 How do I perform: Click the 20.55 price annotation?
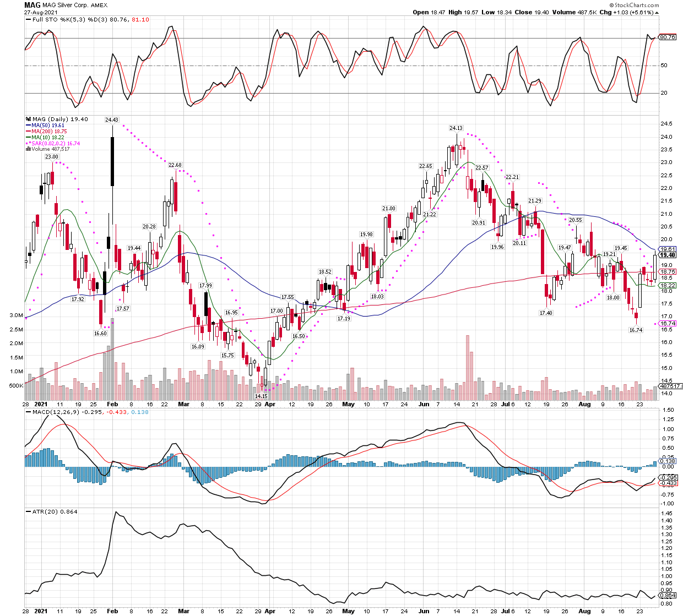click(x=575, y=220)
